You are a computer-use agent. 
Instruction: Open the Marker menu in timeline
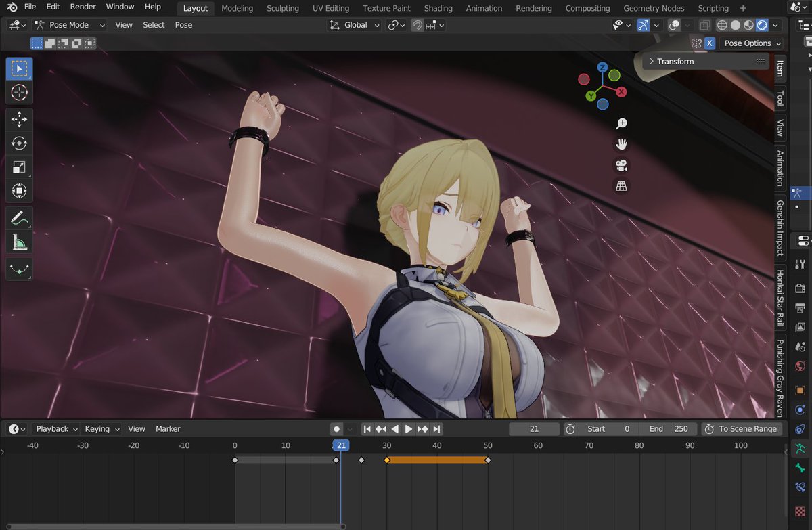(168, 429)
